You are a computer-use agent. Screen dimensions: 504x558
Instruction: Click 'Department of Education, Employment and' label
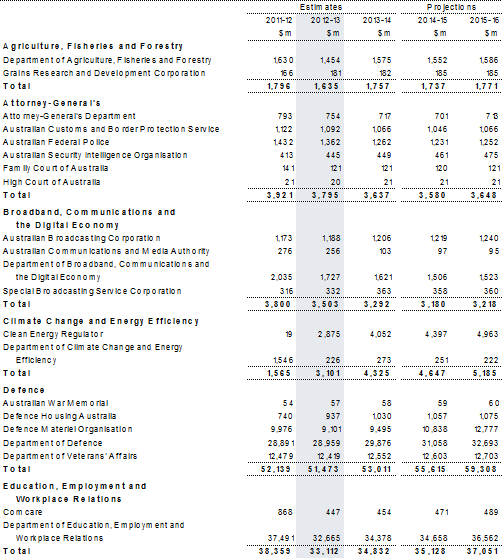coord(94,525)
